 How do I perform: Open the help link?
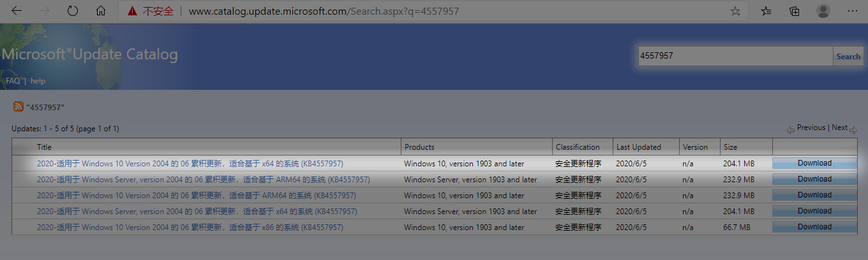[38, 81]
